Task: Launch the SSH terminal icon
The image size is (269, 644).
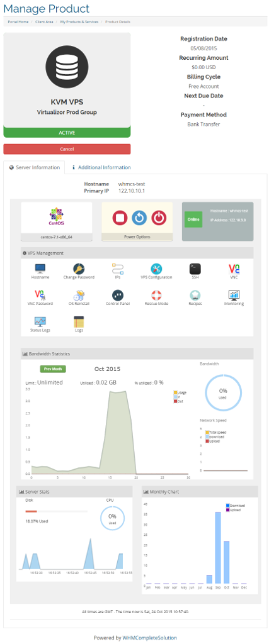Action: (x=195, y=269)
